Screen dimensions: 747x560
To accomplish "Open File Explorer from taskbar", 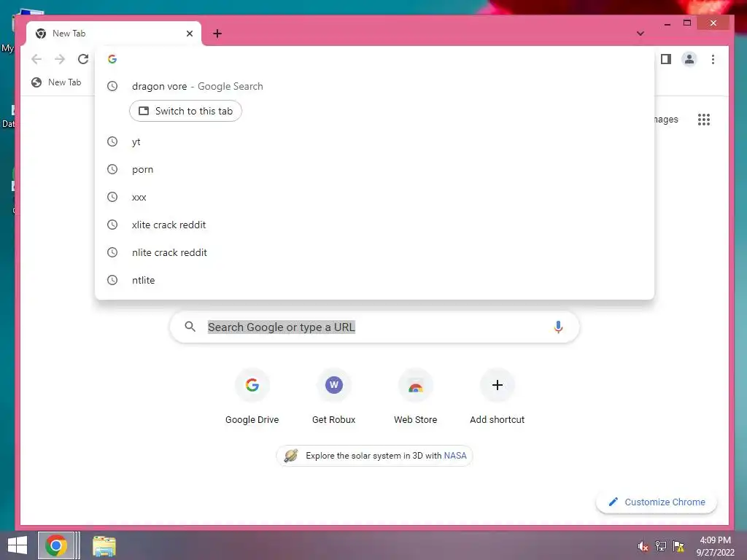I will [104, 545].
